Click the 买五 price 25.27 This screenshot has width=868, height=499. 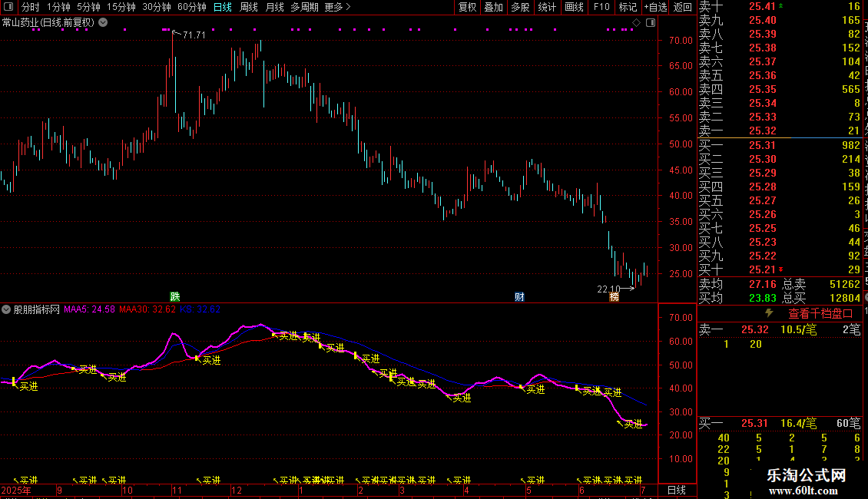762,200
